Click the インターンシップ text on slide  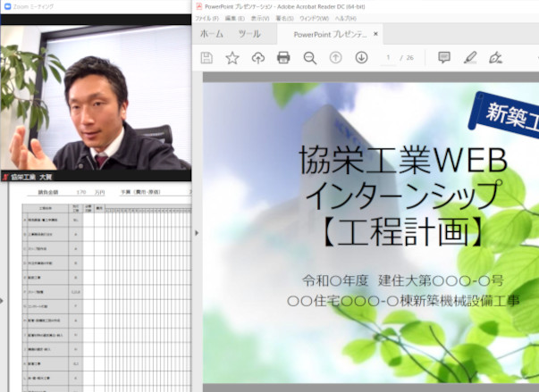pos(403,196)
